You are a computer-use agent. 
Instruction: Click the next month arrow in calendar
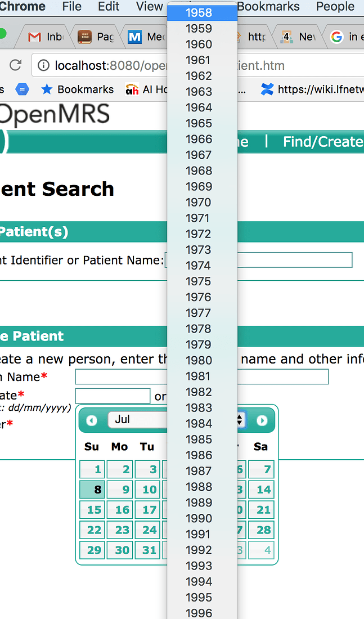click(x=262, y=420)
